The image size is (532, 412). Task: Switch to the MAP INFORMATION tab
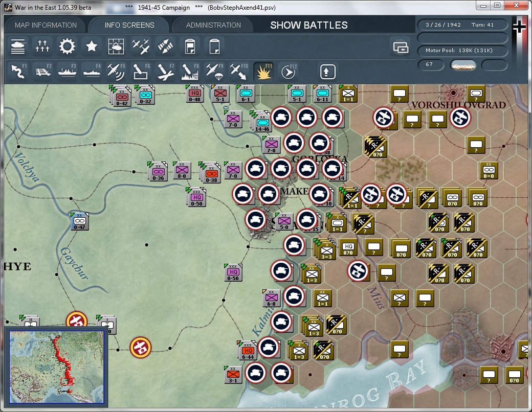[x=46, y=25]
